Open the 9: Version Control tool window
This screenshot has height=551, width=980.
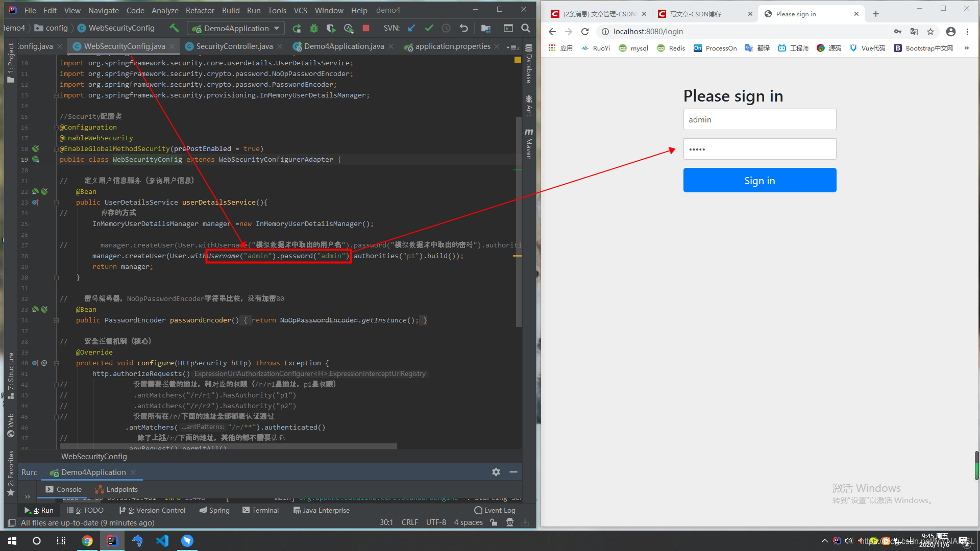coord(152,511)
